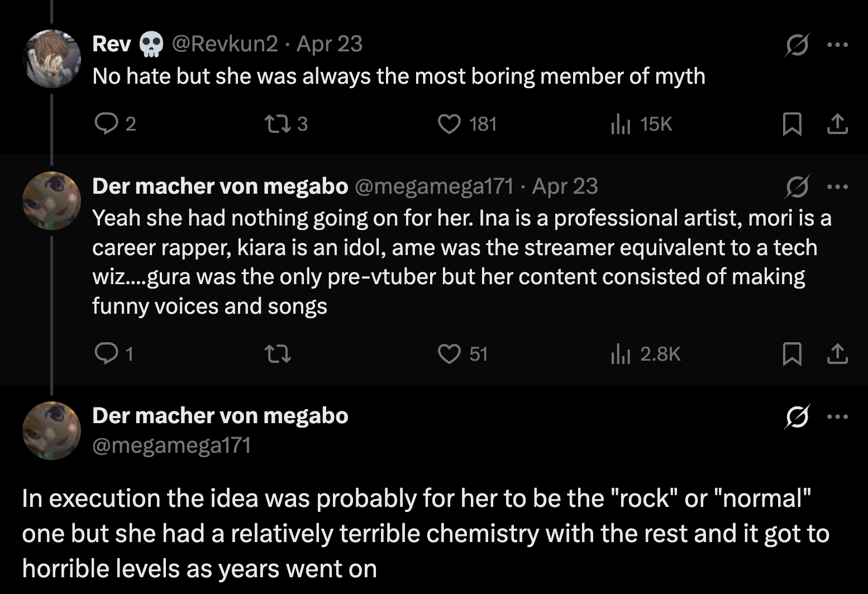Open more options on Rev's tweet
This screenshot has height=594, width=868.
[837, 45]
